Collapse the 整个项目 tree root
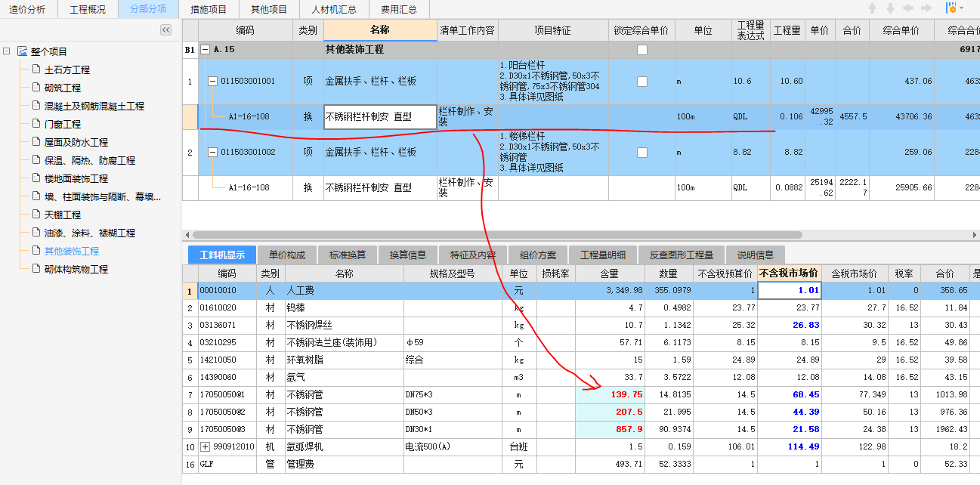The image size is (980, 485). click(7, 51)
